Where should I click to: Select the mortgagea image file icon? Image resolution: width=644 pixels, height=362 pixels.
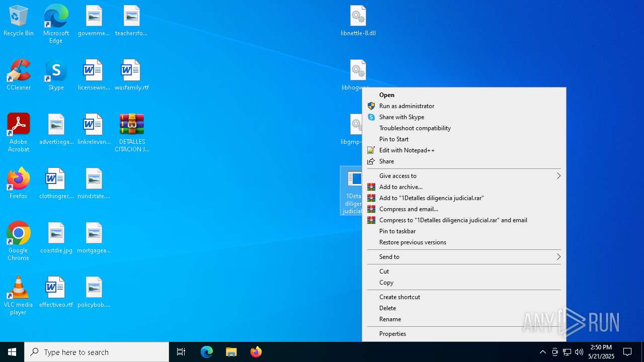click(x=94, y=238)
